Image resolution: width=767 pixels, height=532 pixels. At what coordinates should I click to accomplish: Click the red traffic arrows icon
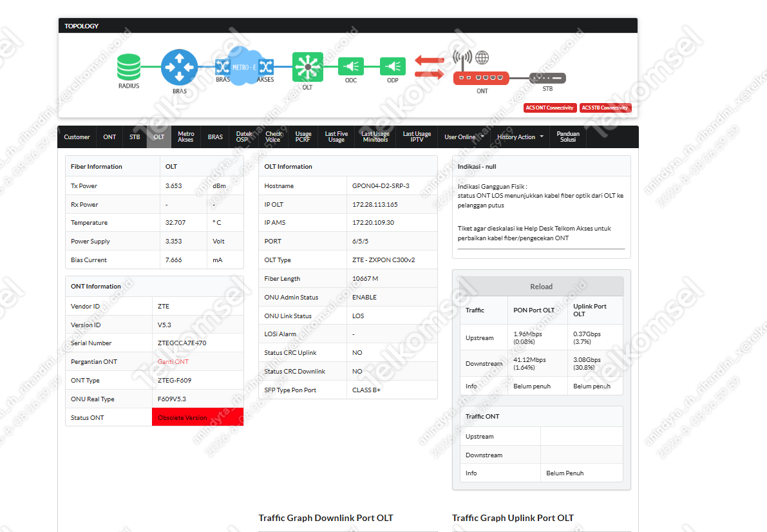point(430,67)
